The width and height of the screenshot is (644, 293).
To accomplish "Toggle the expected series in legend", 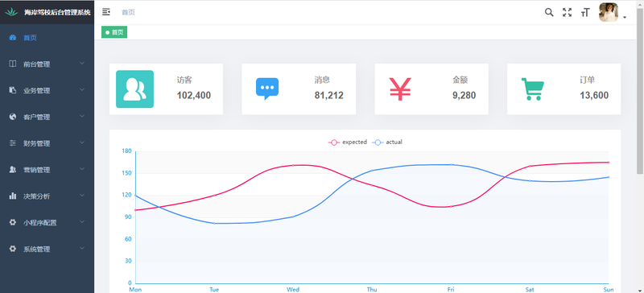I will point(348,142).
